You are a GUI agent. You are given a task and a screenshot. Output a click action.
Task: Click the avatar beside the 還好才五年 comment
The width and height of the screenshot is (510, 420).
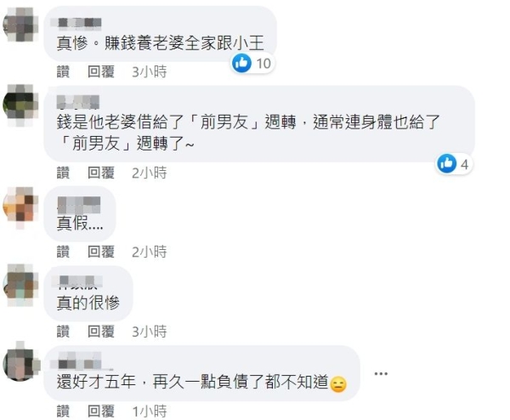[x=20, y=362]
